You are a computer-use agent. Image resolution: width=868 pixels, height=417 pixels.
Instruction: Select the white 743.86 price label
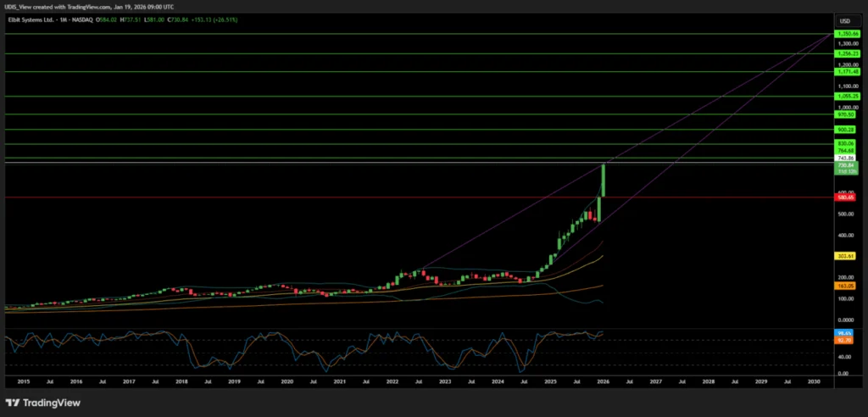tap(845, 158)
